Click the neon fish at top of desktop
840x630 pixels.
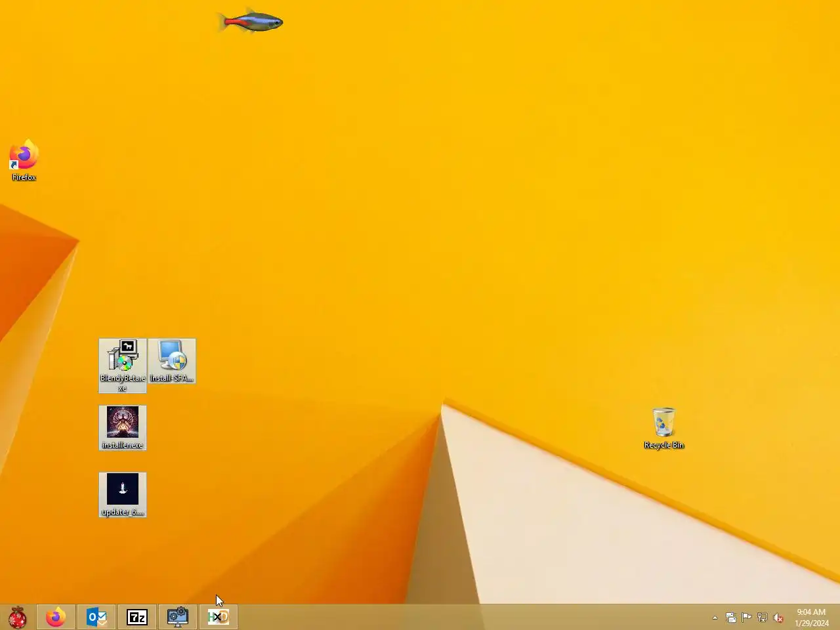[250, 21]
